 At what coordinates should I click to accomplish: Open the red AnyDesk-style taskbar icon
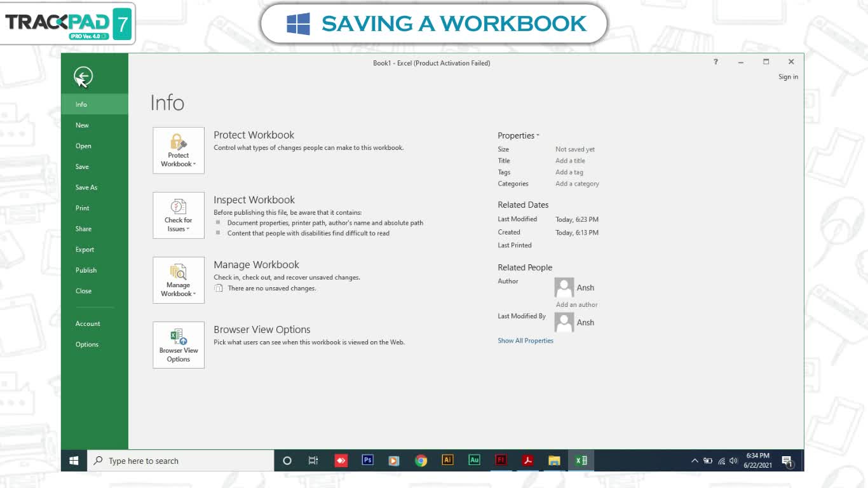tap(341, 461)
